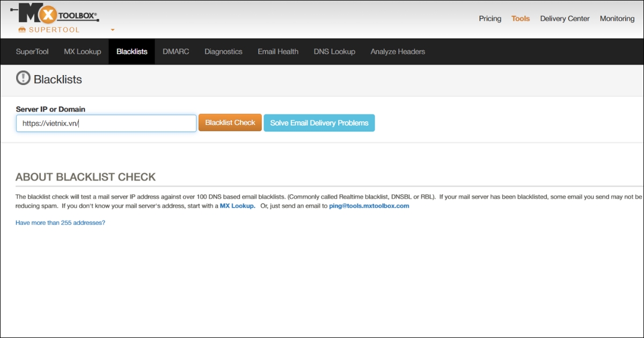This screenshot has height=338, width=644.
Task: Click the Server IP or Domain input field
Action: point(106,123)
